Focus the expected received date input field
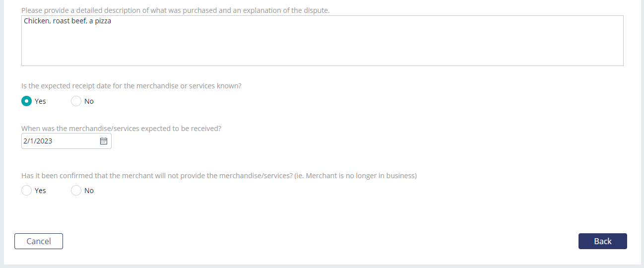Viewport: 644px width, 268px height. tap(66, 141)
